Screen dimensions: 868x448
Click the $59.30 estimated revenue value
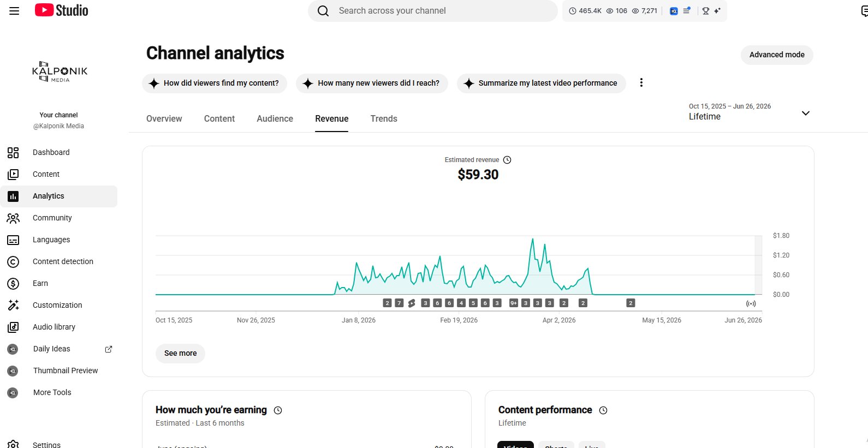coord(478,175)
